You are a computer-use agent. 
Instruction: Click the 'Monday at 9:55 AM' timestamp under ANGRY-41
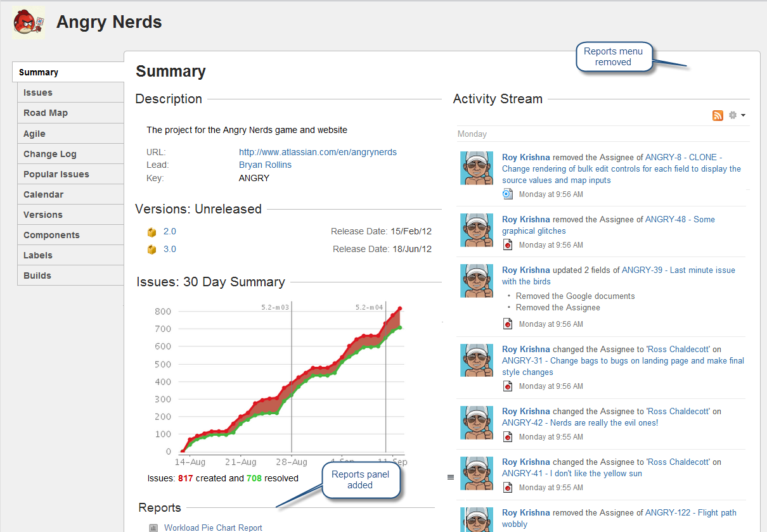click(x=551, y=487)
